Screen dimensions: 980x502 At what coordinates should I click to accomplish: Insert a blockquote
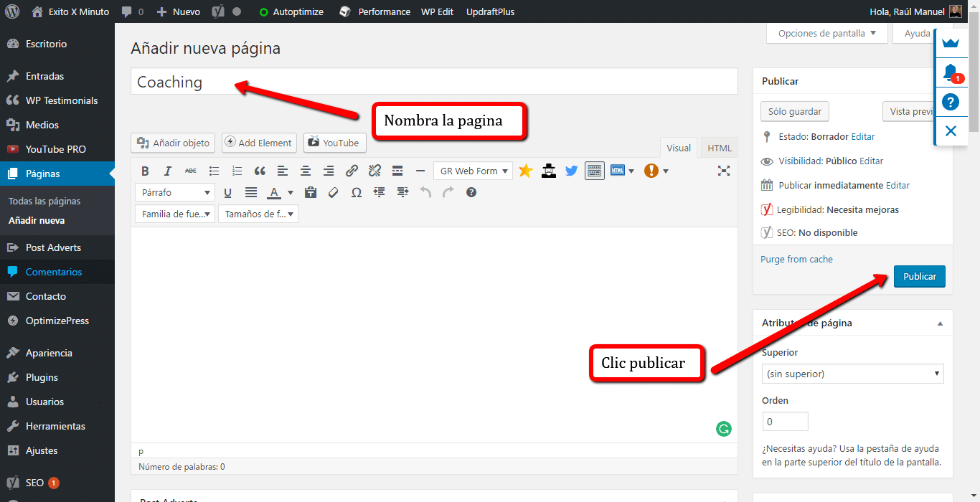(x=260, y=171)
